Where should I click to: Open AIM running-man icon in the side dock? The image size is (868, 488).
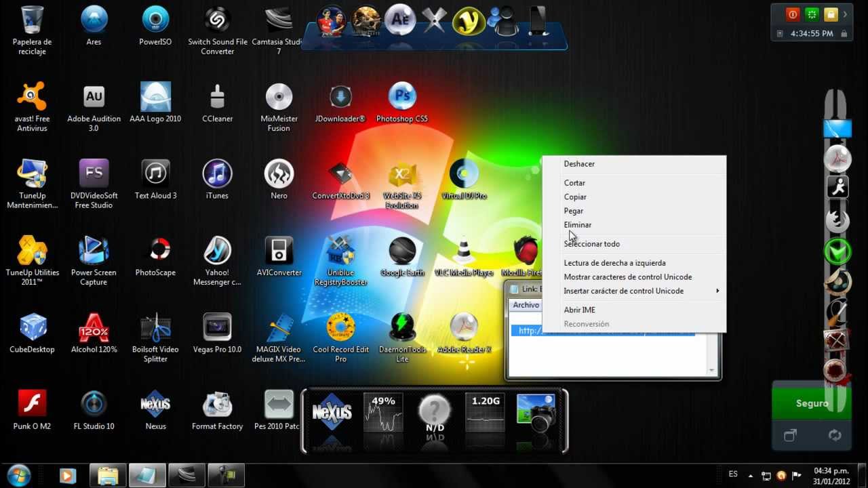[x=837, y=187]
